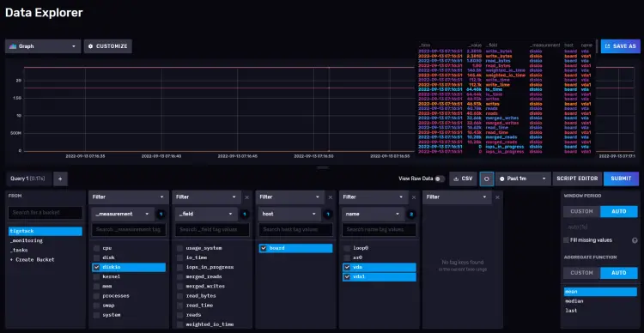Click the SUBMIT button
This screenshot has height=333, width=644.
click(621, 179)
